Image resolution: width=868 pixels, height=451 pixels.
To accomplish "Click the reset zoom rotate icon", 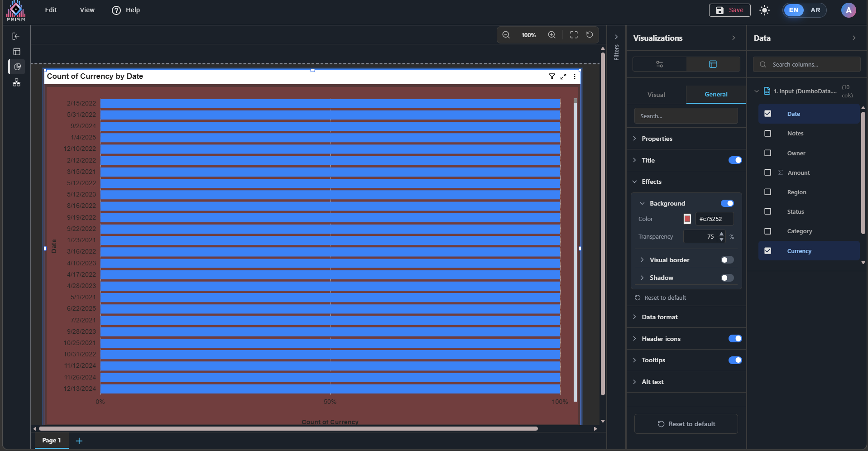I will [590, 35].
